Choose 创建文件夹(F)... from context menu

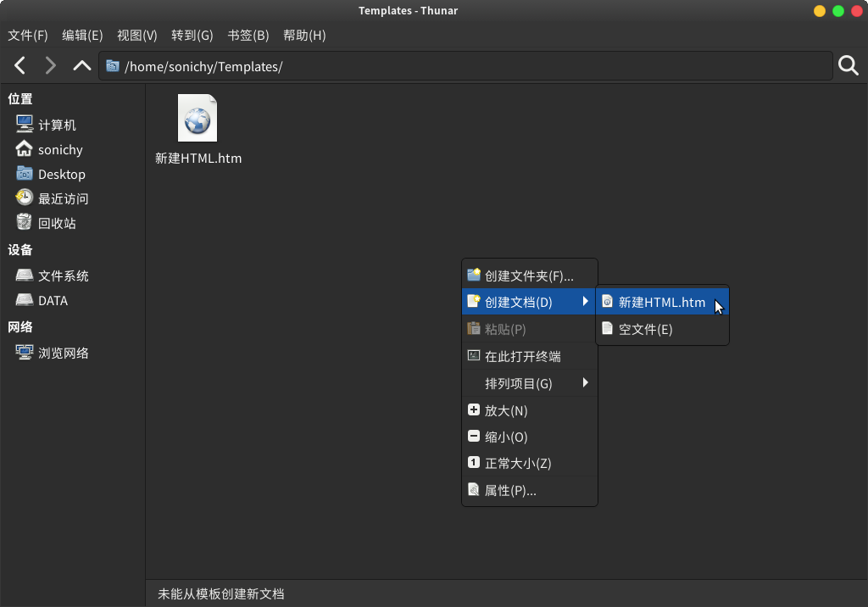pos(529,276)
